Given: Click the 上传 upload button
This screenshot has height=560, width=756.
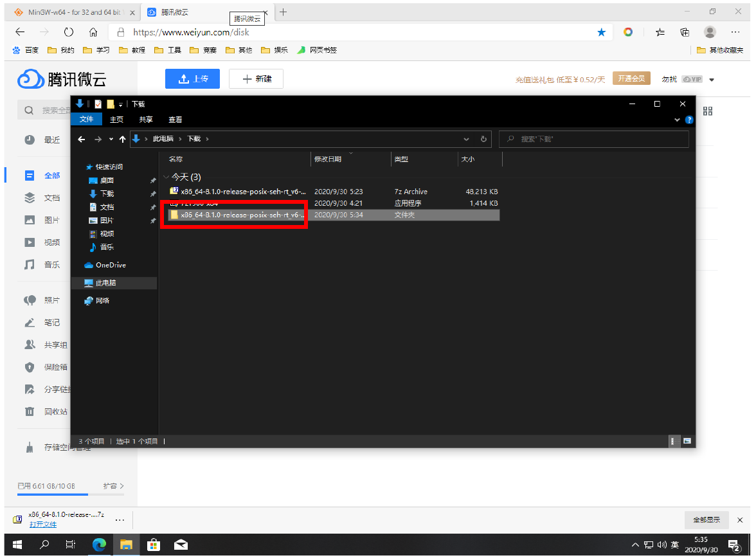Looking at the screenshot, I should click(192, 78).
